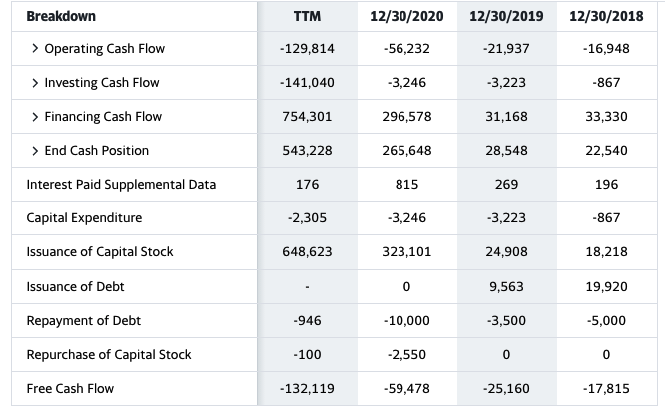Expand the End Cash Position row
This screenshot has width=665, height=410.
click(x=35, y=151)
